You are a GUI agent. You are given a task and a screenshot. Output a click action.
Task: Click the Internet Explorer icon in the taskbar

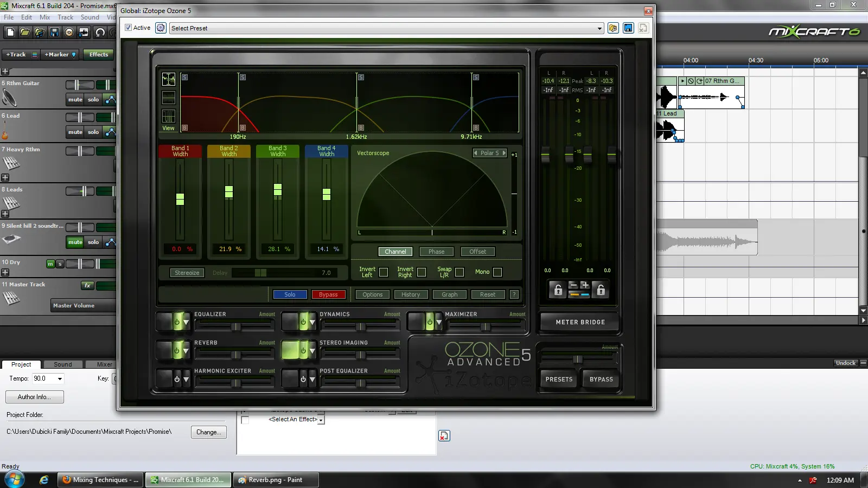click(44, 480)
